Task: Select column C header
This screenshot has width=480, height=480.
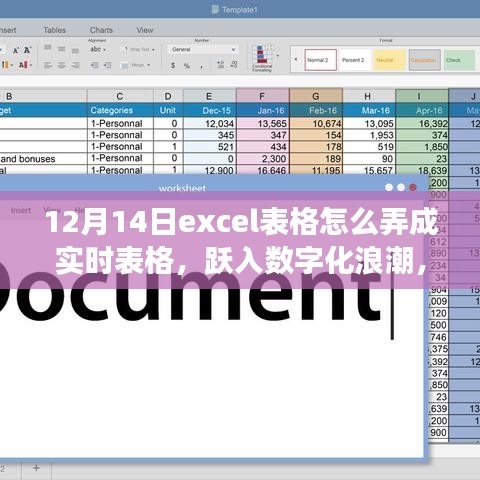Action: [120, 96]
